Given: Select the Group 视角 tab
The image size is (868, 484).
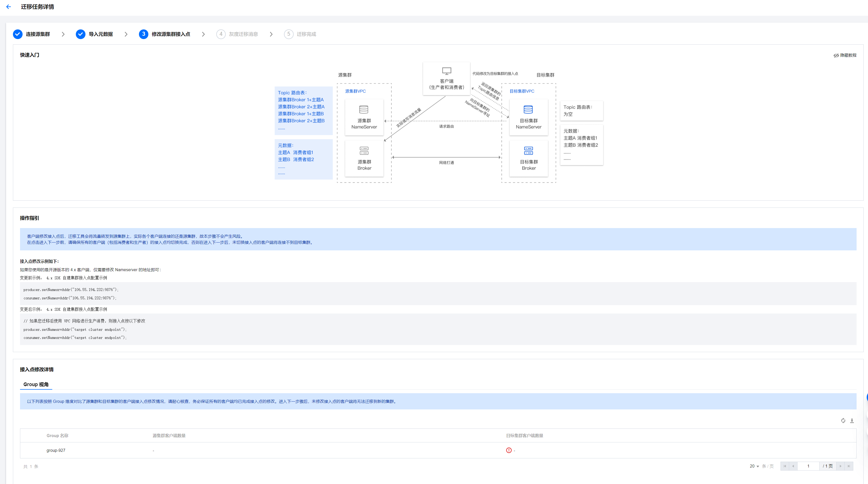Looking at the screenshot, I should pos(36,384).
